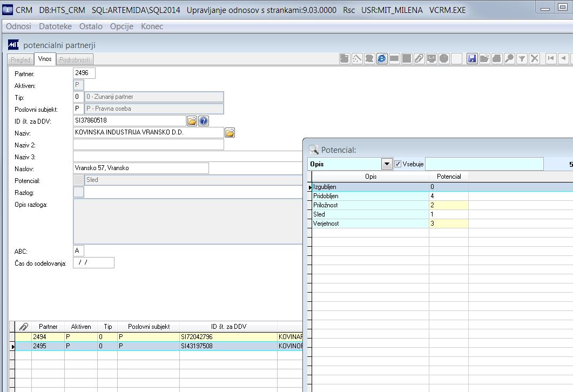Open folder lookup beside ID št. za DDV

pos(192,120)
